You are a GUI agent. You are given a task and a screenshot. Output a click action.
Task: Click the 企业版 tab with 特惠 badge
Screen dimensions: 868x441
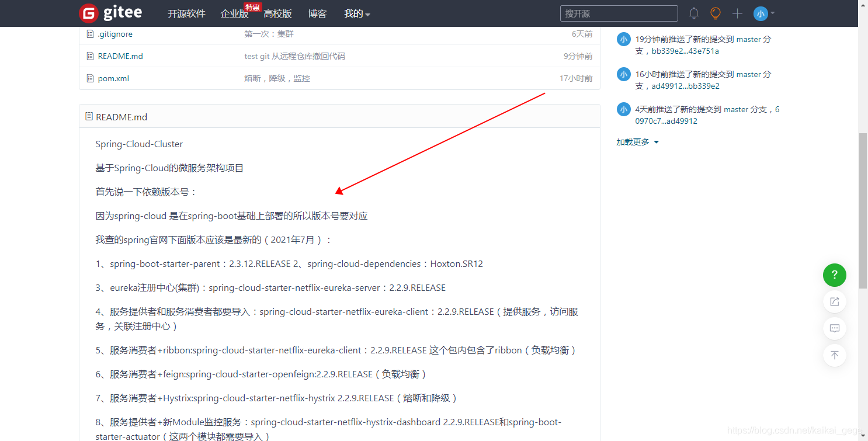point(235,13)
